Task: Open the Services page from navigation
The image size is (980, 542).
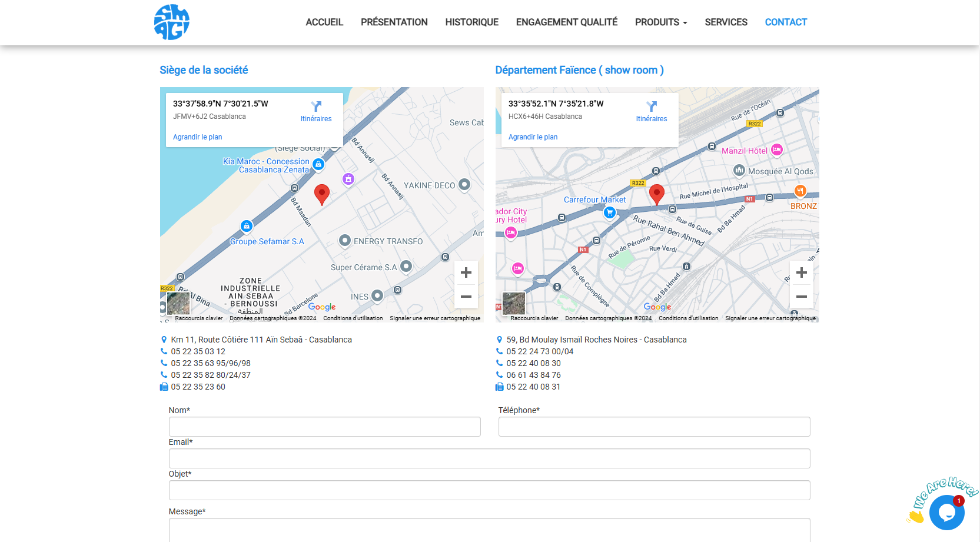Action: tap(726, 22)
